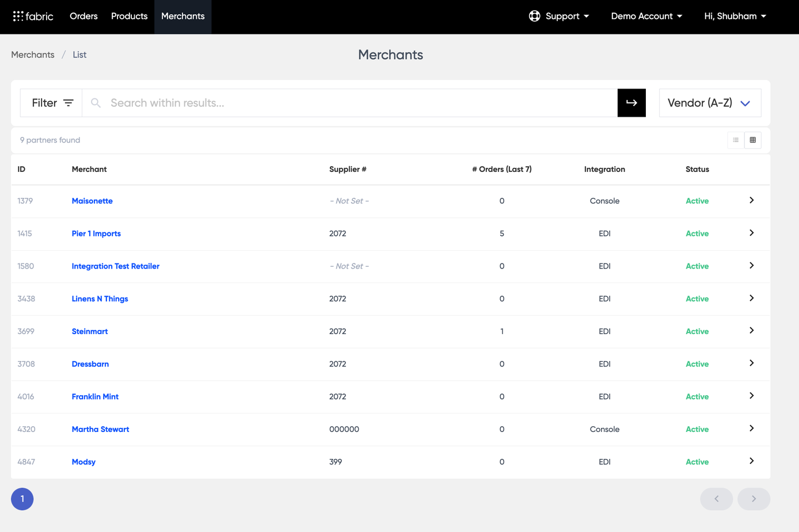The image size is (799, 532).
Task: Open Steinmart row chevron arrow
Action: click(x=752, y=331)
